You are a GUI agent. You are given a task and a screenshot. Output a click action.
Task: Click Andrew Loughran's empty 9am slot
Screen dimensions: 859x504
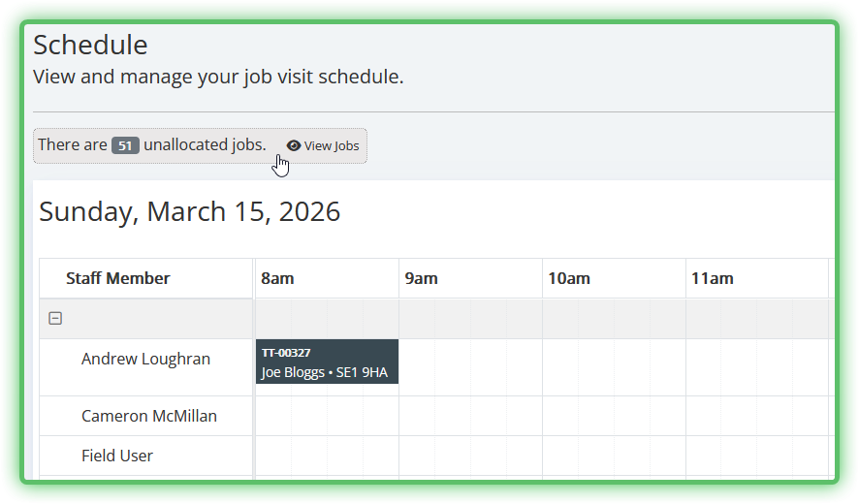pyautogui.click(x=470, y=366)
